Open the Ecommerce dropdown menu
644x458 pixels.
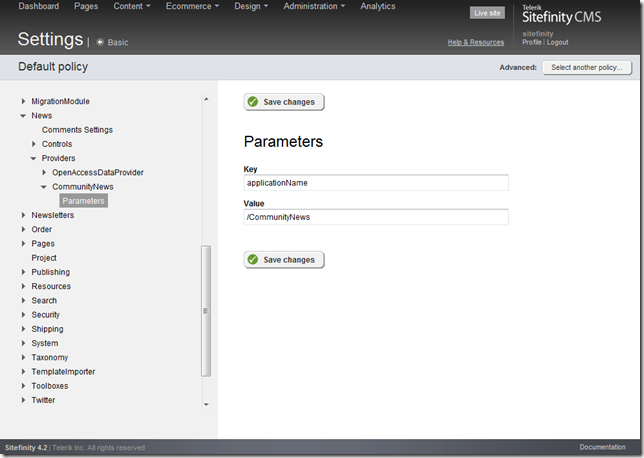click(192, 6)
